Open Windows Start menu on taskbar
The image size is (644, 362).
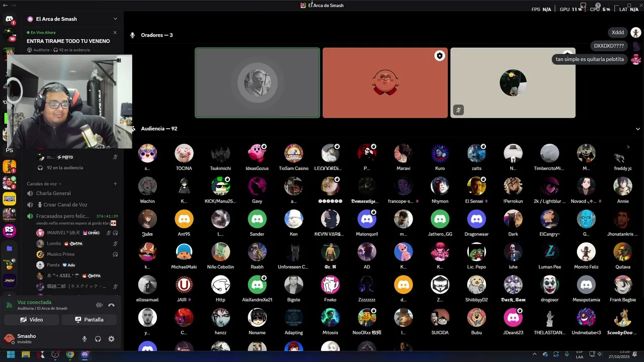coord(10,354)
